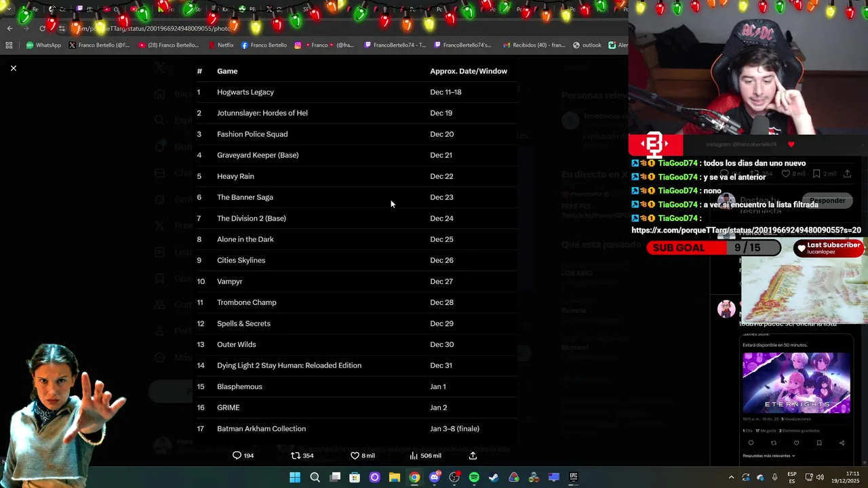The width and height of the screenshot is (868, 488).
Task: Open the Gmail Recibidos (40) bookmark
Action: 534,45
